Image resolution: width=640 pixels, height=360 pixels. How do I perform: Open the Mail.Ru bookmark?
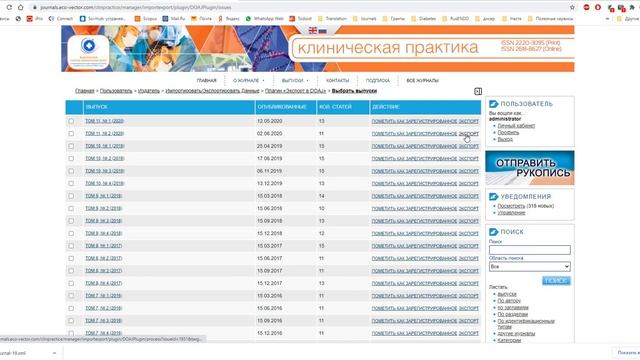[x=174, y=18]
